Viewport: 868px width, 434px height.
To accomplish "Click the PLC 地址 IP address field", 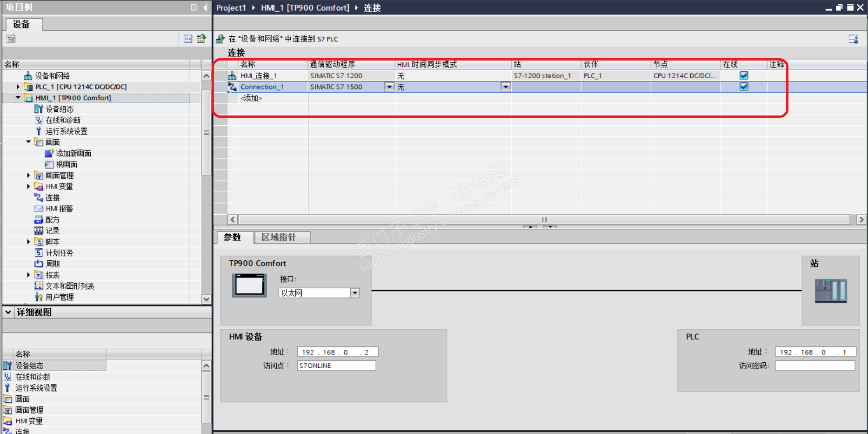I will (x=815, y=352).
